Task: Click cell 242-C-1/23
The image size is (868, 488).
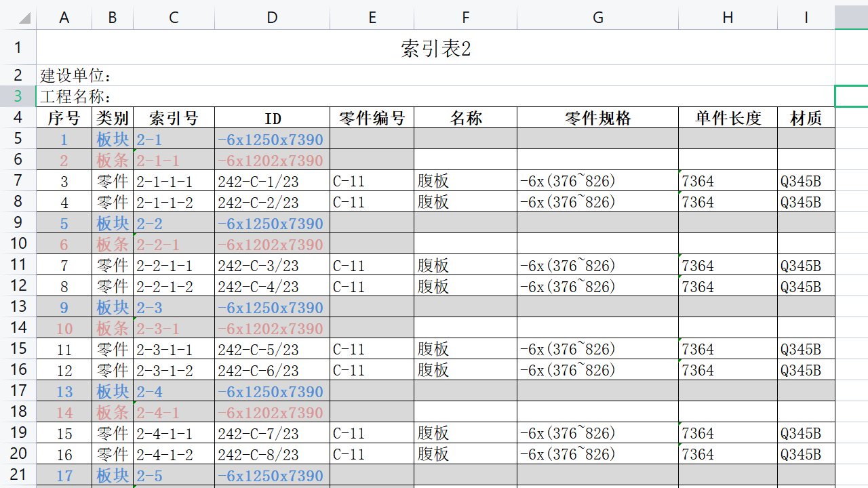Action: click(x=273, y=181)
